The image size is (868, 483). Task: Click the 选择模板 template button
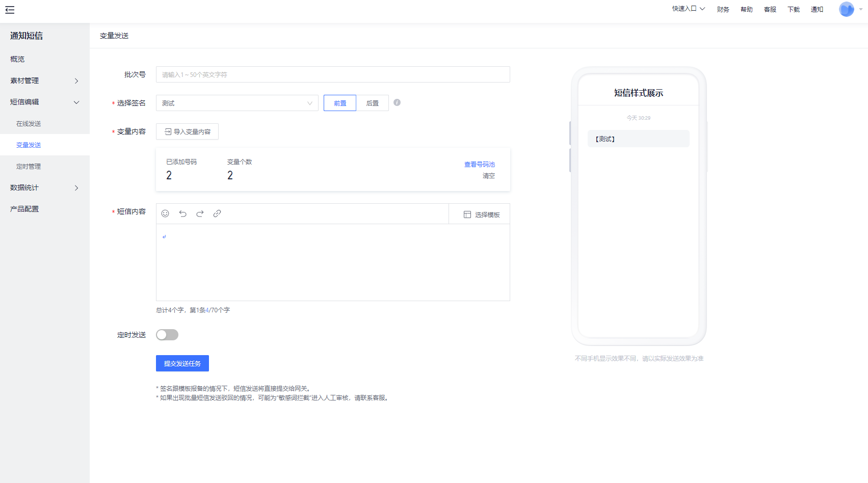click(481, 214)
